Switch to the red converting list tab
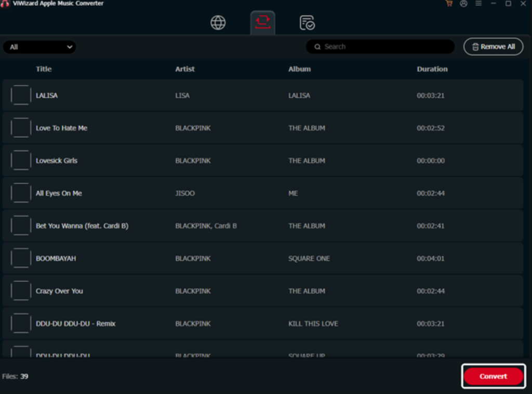 [262, 22]
